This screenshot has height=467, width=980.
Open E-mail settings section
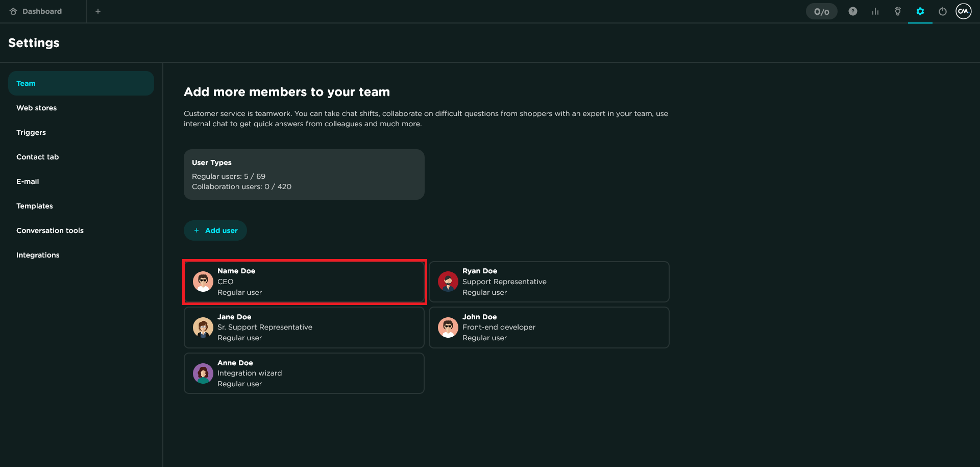28,181
